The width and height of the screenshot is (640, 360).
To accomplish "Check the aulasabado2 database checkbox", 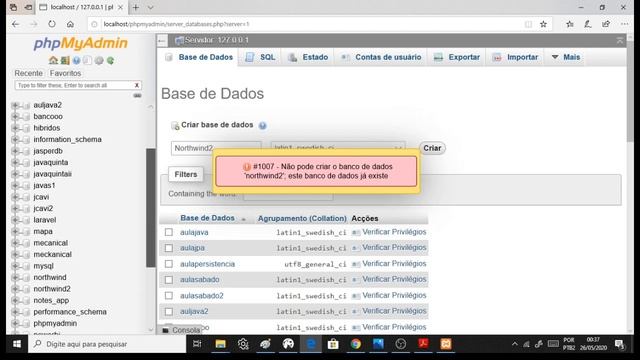I will 169,296.
